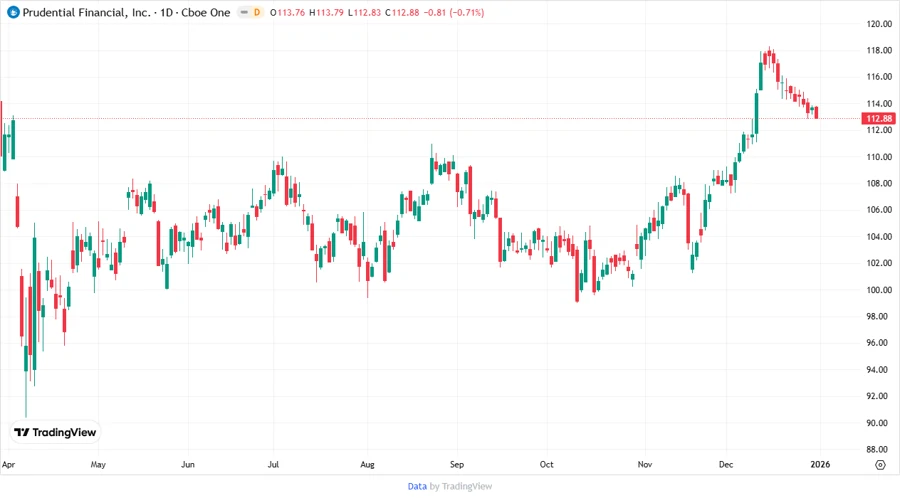Click the 96.00 price scale label
The height and width of the screenshot is (498, 900).
(879, 343)
